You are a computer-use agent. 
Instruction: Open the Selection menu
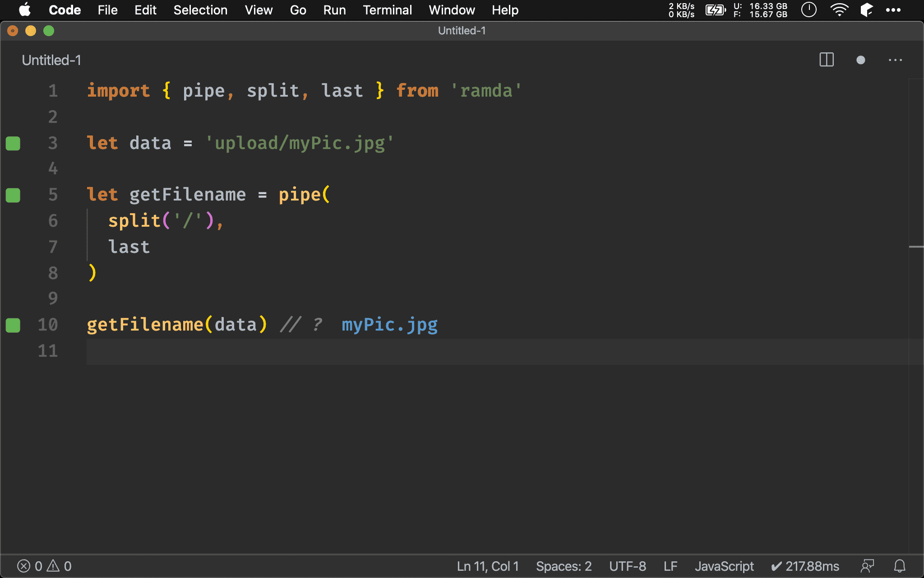[200, 10]
